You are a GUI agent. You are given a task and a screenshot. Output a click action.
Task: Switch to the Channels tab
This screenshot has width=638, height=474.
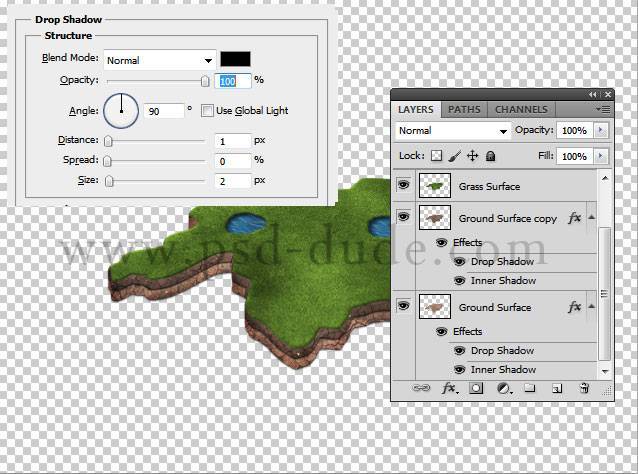[521, 109]
